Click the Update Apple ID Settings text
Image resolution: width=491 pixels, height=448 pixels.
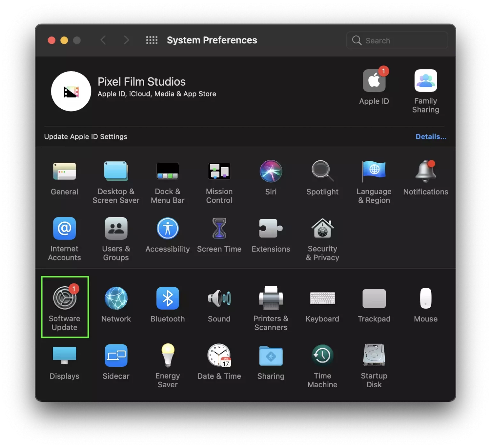coord(86,136)
